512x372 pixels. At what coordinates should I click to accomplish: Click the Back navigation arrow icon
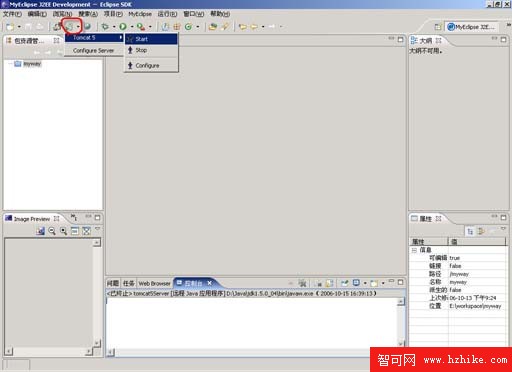coord(254,27)
